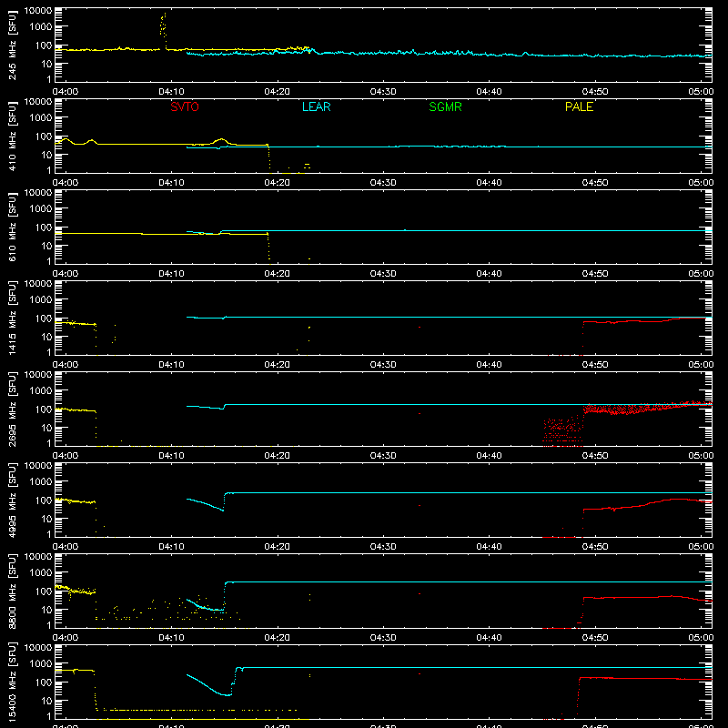This screenshot has height=728, width=728.
Task: Select the 245 MHz [SFU] axis label
Action: coord(13,45)
